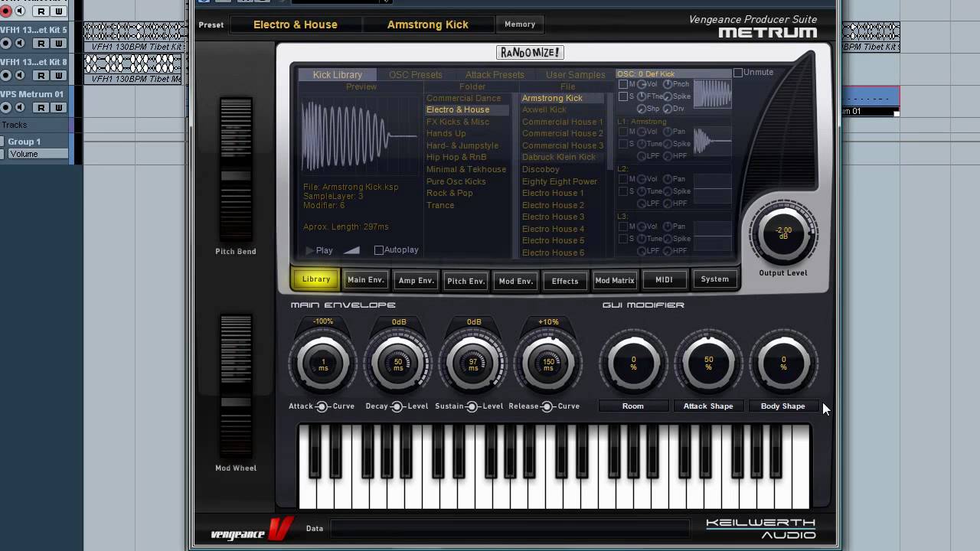
Task: Click the OSC Vol mini knob
Action: coord(642,84)
